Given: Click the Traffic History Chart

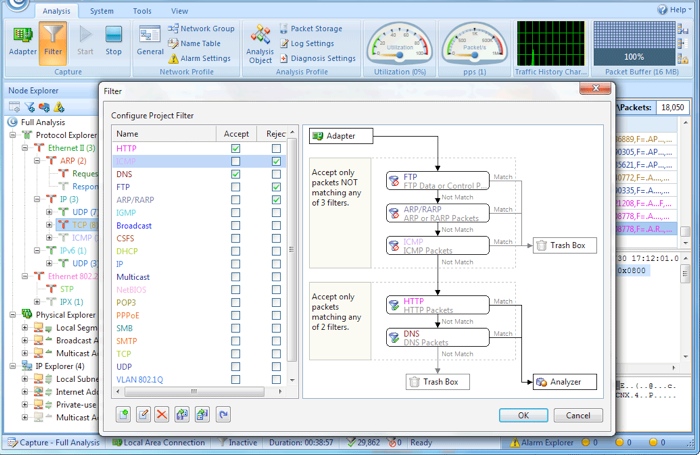Looking at the screenshot, I should [x=550, y=43].
